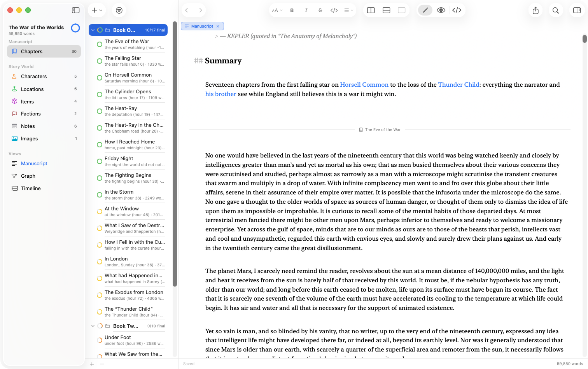Open Characters in Story World
Image resolution: width=588 pixels, height=369 pixels.
tap(44, 77)
